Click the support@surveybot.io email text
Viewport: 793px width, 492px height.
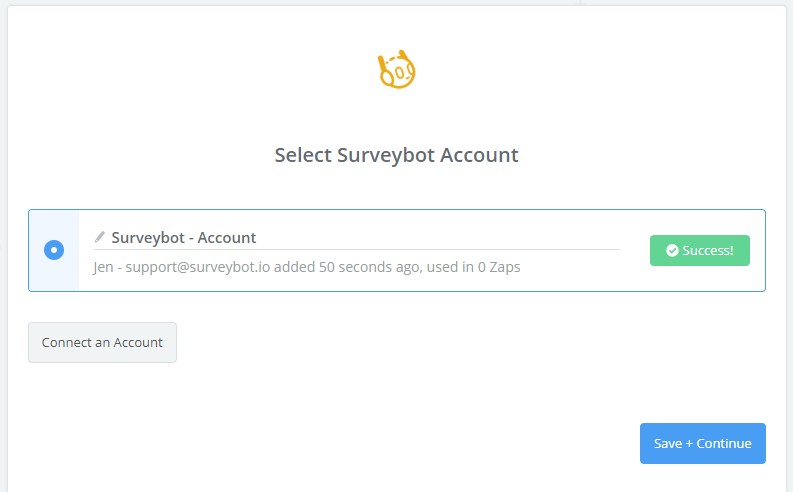pos(198,266)
